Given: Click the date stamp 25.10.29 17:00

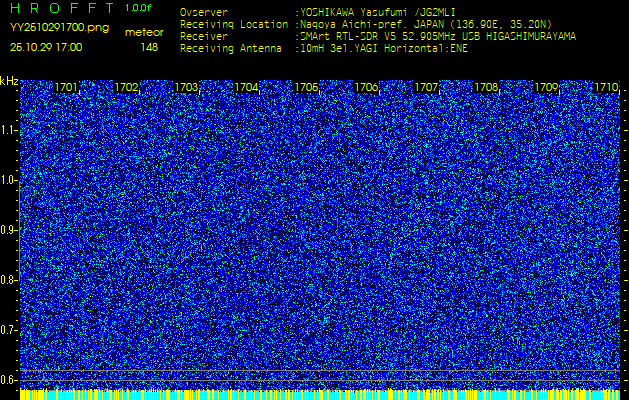Looking at the screenshot, I should pyautogui.click(x=46, y=47).
